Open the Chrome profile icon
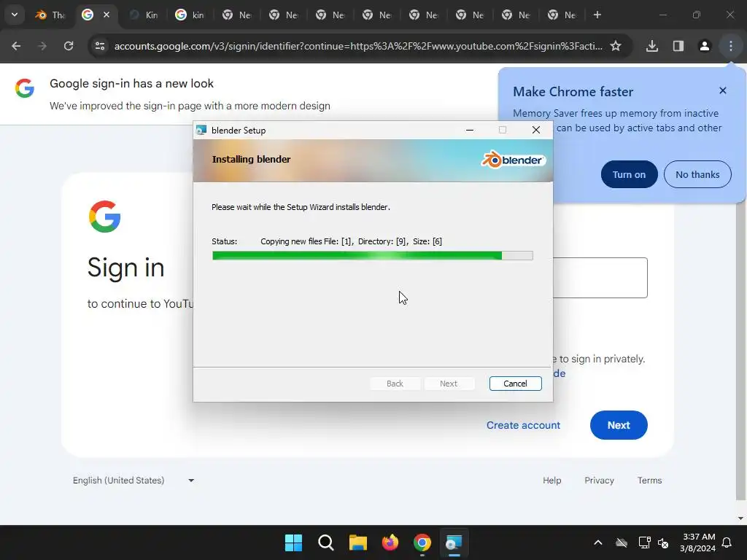 (704, 46)
